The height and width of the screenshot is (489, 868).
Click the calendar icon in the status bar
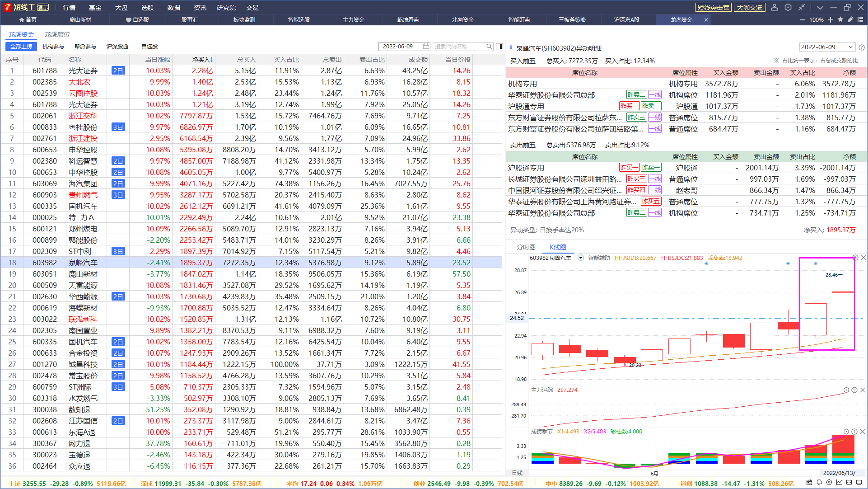coord(809,483)
